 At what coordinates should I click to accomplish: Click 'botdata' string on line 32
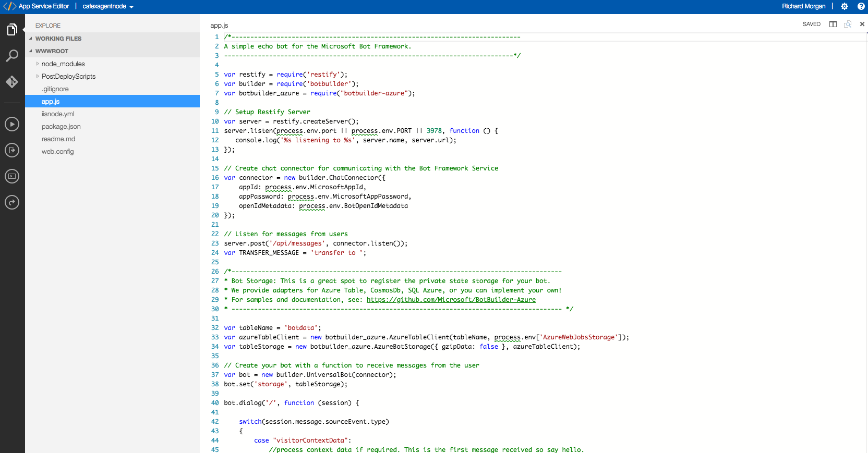tap(301, 327)
